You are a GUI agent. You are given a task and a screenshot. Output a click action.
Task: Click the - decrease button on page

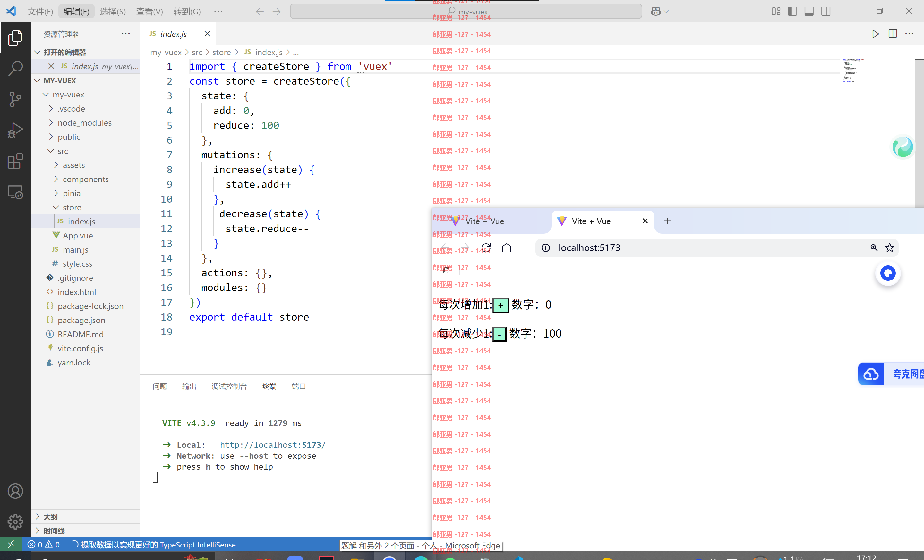(499, 334)
